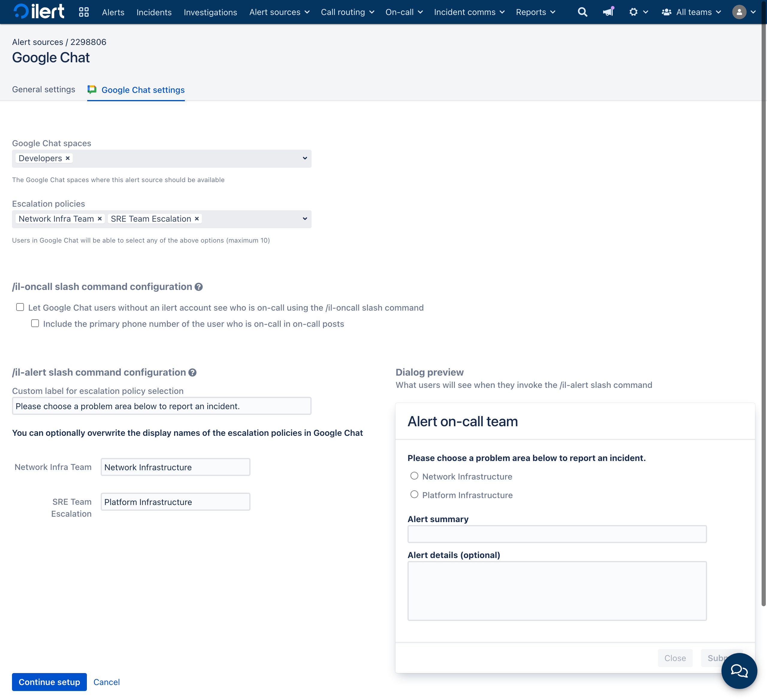Click help icon beside /il-oncall configuration

coord(199,287)
